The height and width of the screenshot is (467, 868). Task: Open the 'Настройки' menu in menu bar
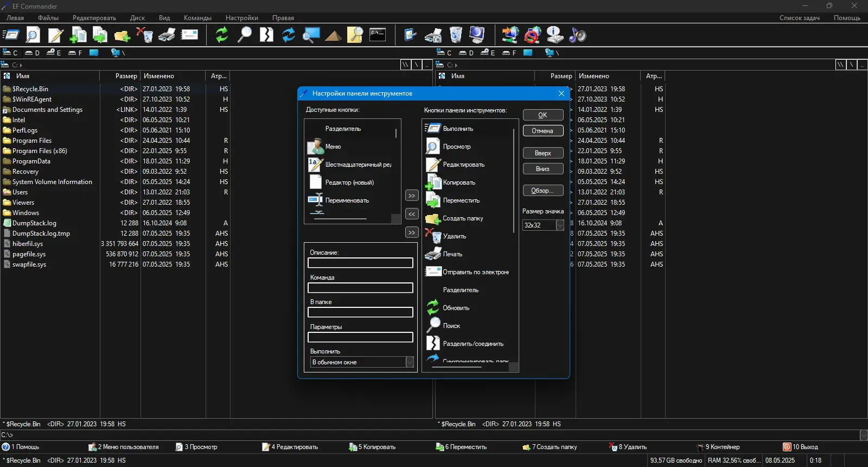pyautogui.click(x=242, y=18)
